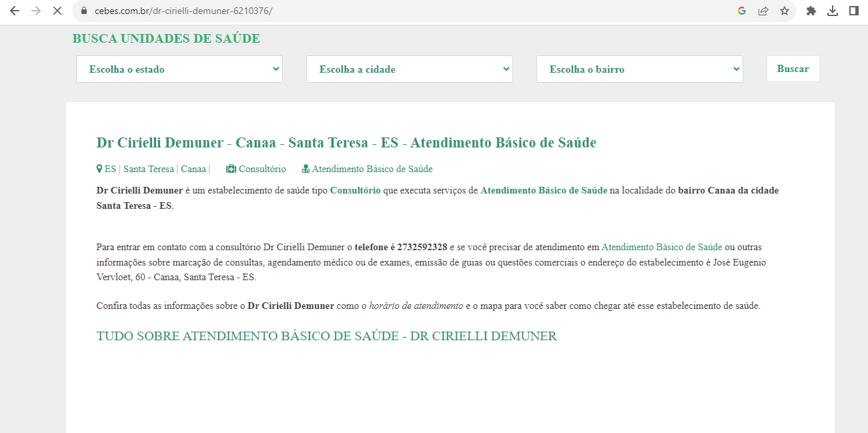
Task: Click the doctor icon beside Atendimento Básico
Action: point(306,169)
